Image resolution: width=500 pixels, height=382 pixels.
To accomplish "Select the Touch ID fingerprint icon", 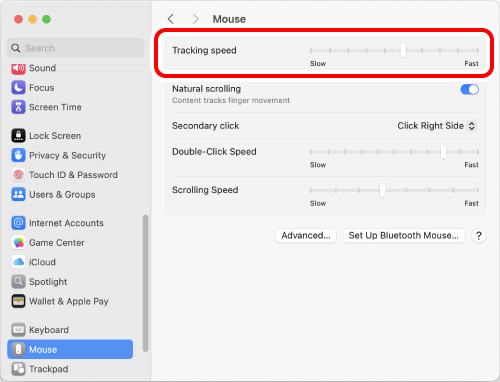I will [18, 175].
